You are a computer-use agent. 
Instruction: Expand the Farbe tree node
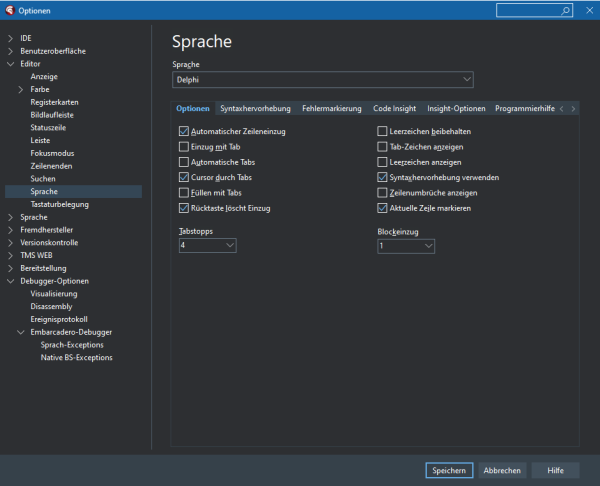(21, 89)
